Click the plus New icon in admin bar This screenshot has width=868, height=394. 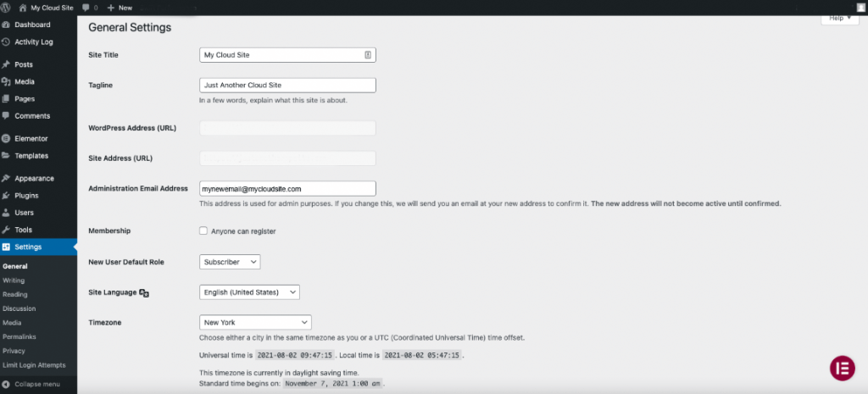coord(111,8)
